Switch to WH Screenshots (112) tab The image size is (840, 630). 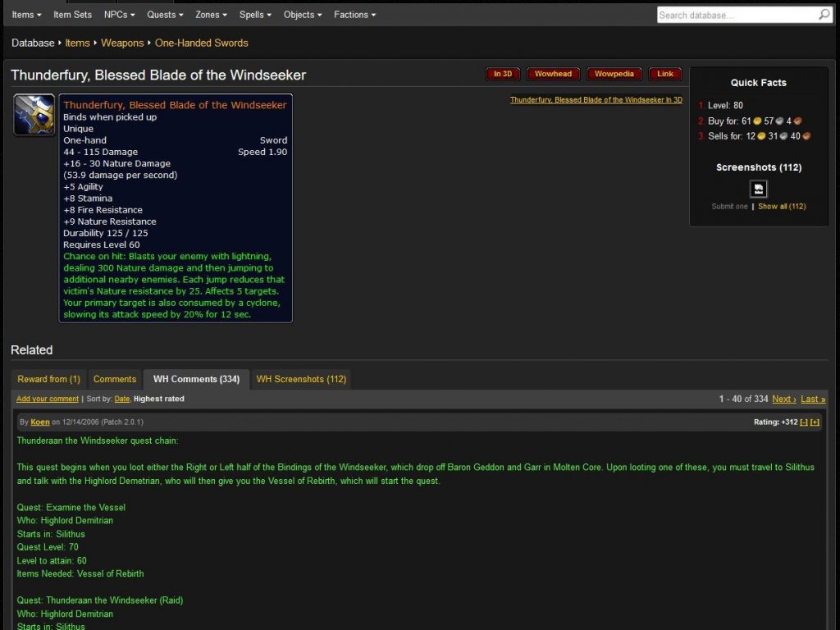[301, 379]
